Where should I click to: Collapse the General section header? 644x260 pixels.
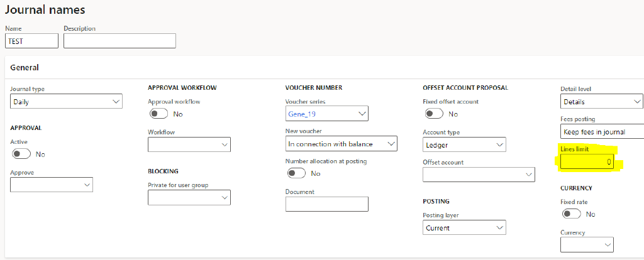tap(25, 68)
